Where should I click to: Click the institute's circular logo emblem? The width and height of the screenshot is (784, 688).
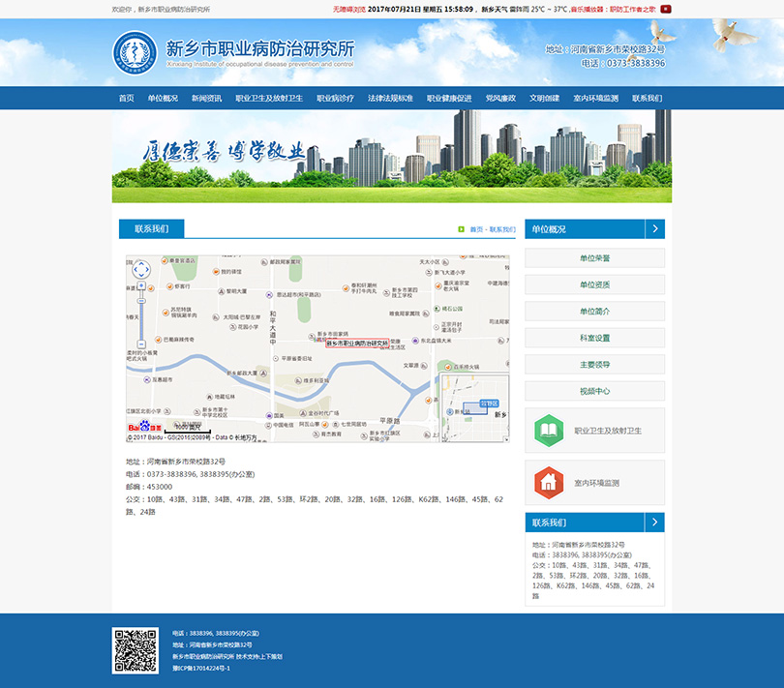135,52
